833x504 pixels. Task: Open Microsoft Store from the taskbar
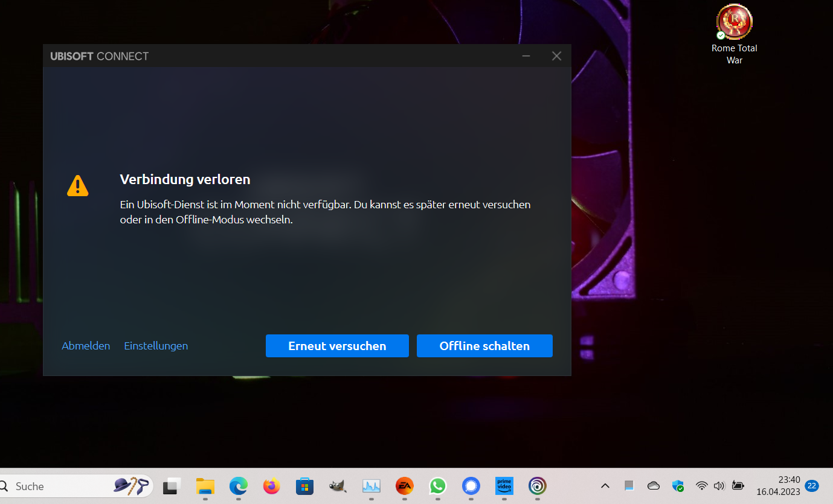coord(304,486)
